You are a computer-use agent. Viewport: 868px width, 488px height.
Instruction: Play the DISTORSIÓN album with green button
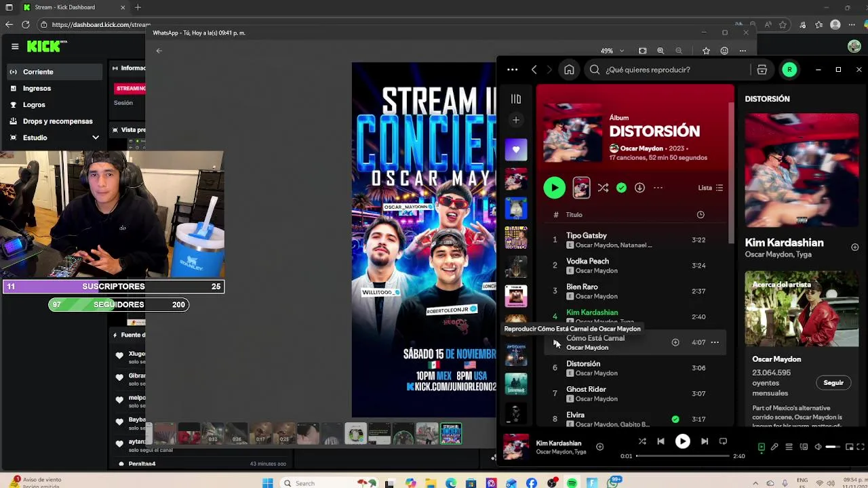[554, 188]
